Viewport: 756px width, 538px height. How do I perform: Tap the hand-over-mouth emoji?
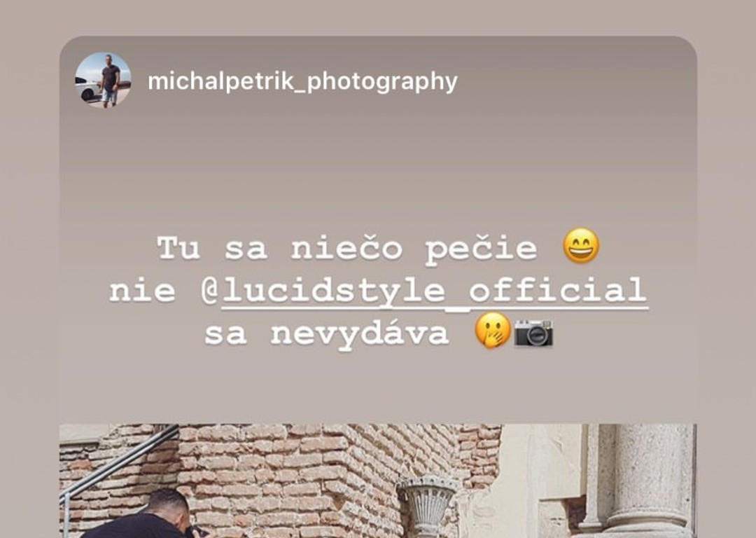coord(492,331)
